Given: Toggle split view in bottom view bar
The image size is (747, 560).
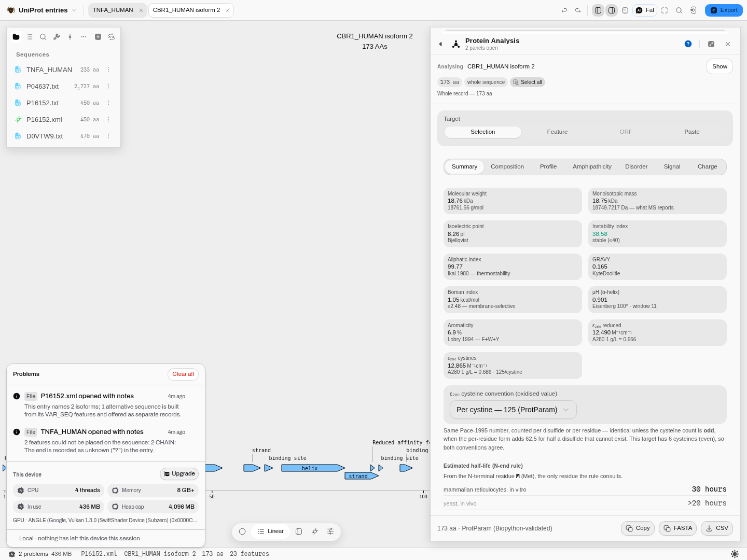Looking at the screenshot, I should (x=299, y=531).
